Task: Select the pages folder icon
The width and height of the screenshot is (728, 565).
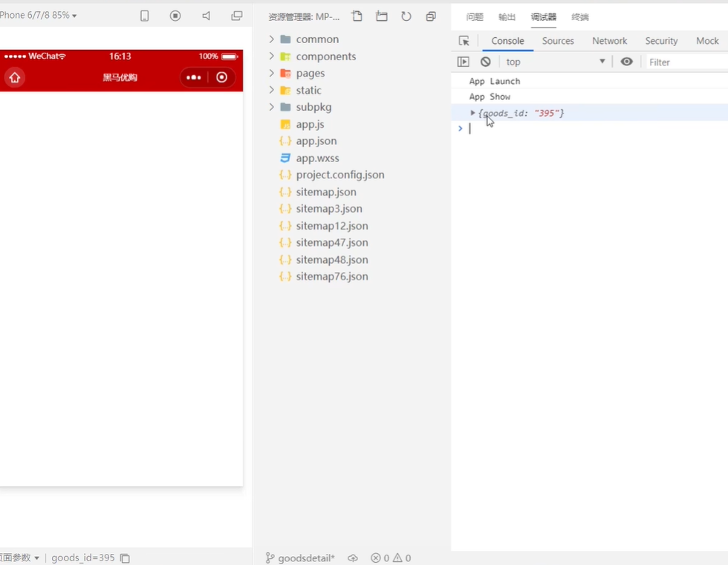Action: pyautogui.click(x=285, y=74)
